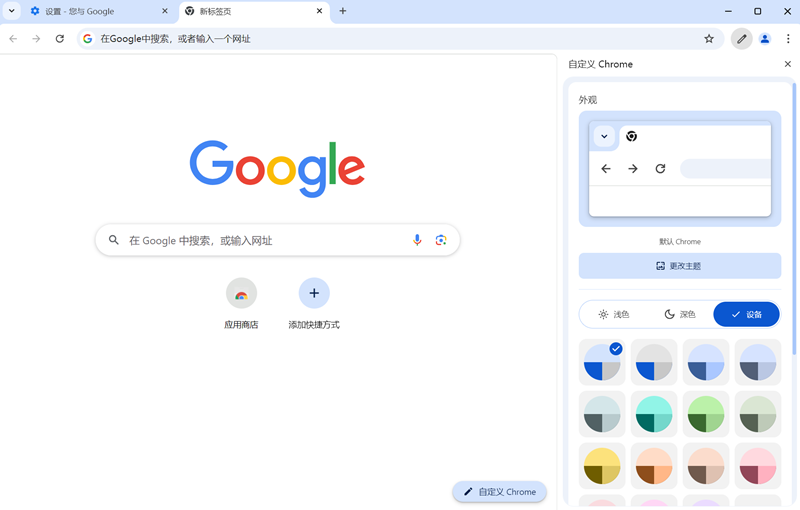Image resolution: width=800 pixels, height=510 pixels.
Task: Click the address bar search field
Action: (x=400, y=39)
